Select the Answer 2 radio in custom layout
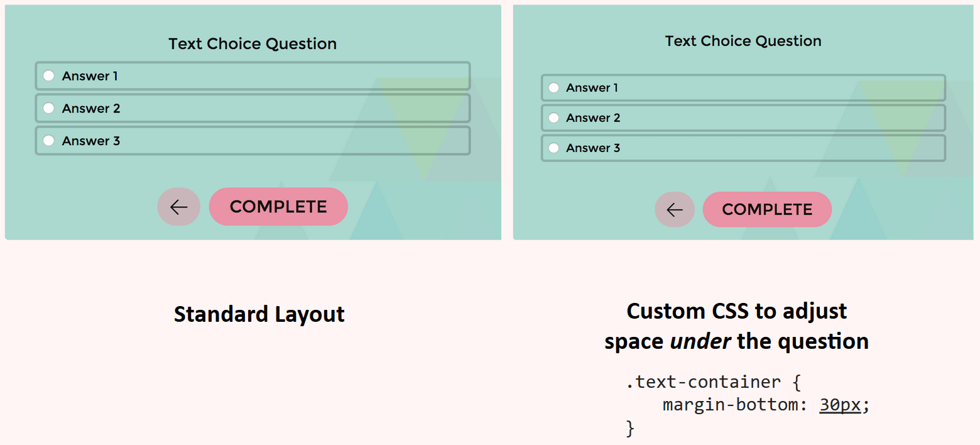 [553, 118]
